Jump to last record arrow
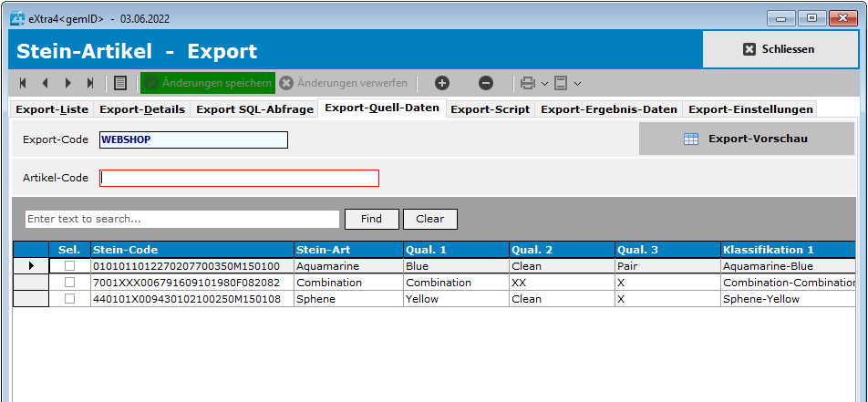 (90, 83)
